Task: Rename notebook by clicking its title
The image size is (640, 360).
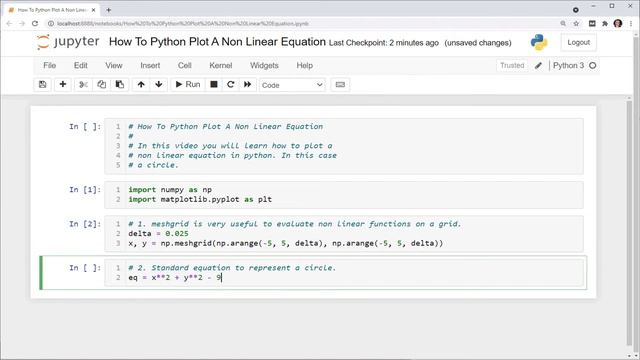Action: pos(217,42)
